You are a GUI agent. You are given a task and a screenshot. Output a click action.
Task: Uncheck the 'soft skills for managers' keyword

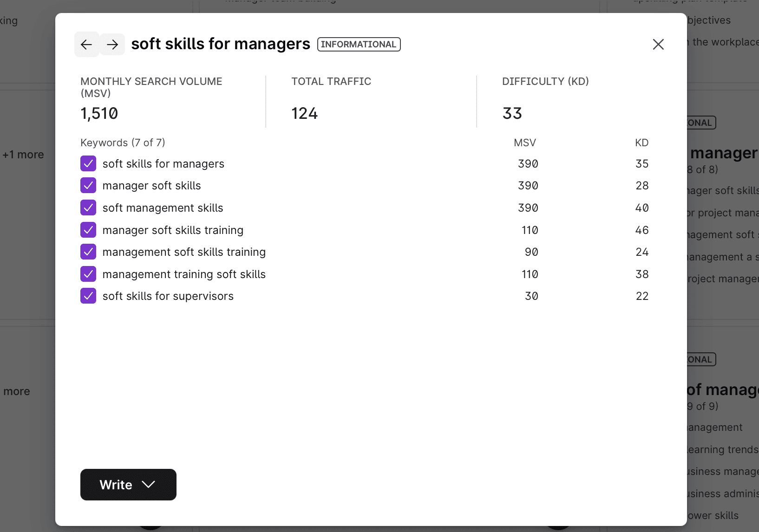(x=88, y=164)
